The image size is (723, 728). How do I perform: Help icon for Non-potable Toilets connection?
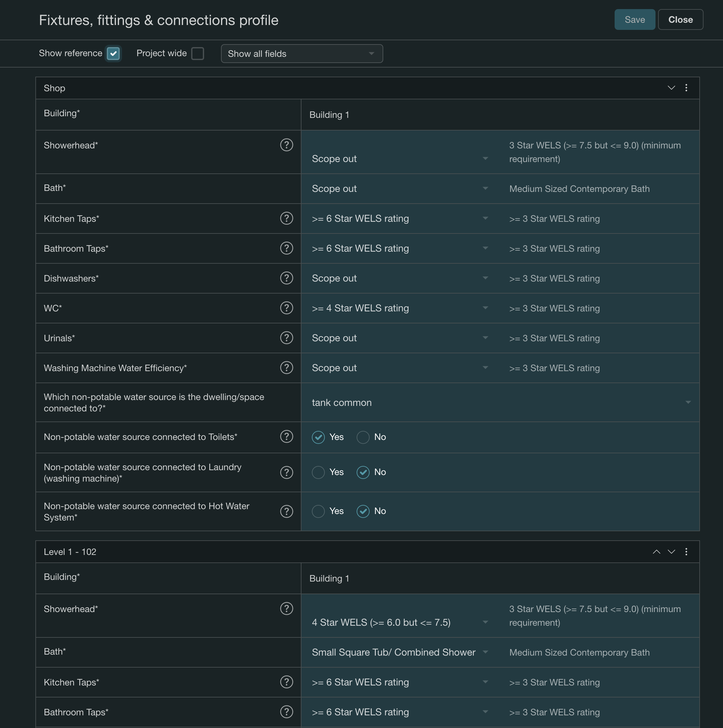click(286, 436)
